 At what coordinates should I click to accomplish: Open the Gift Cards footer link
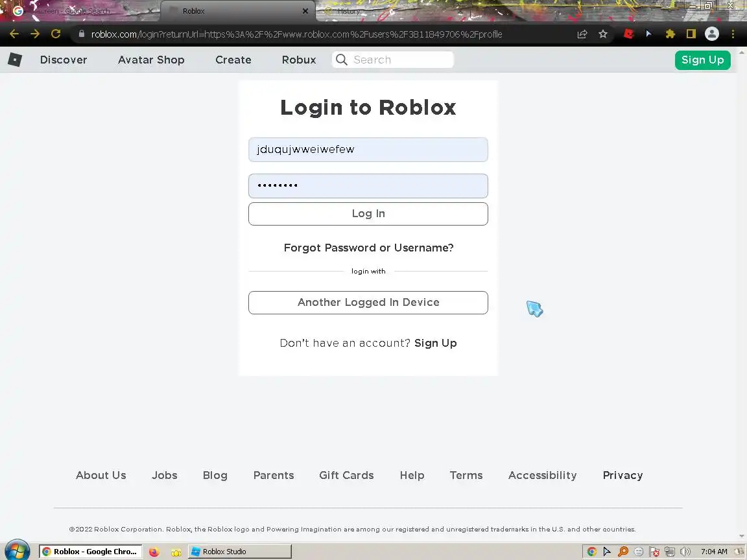(346, 475)
